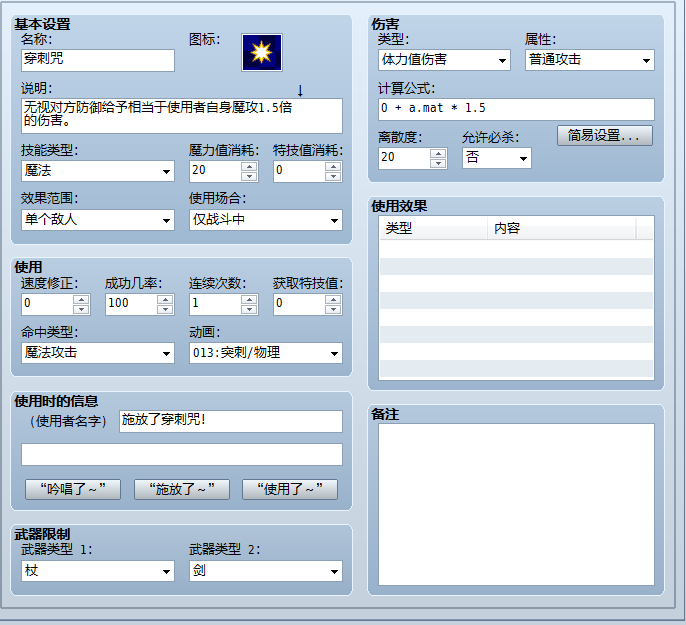Image resolution: width=686 pixels, height=625 pixels.
Task: Decrease 连续次数 with the down arrow
Action: tap(249, 309)
